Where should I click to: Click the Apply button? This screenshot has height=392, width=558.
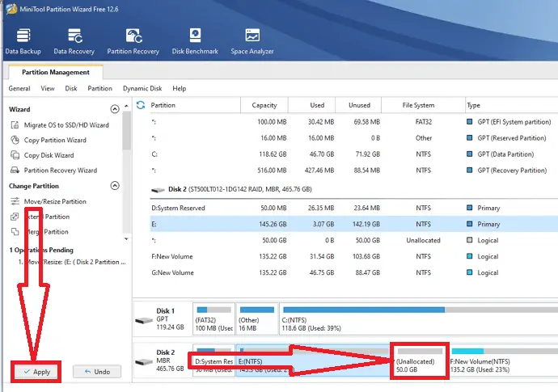tap(36, 372)
